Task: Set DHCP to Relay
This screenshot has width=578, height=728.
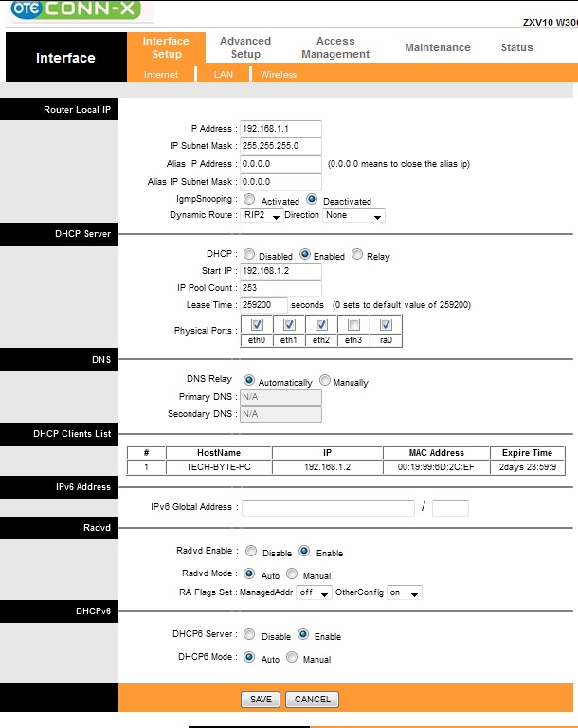Action: pos(357,254)
